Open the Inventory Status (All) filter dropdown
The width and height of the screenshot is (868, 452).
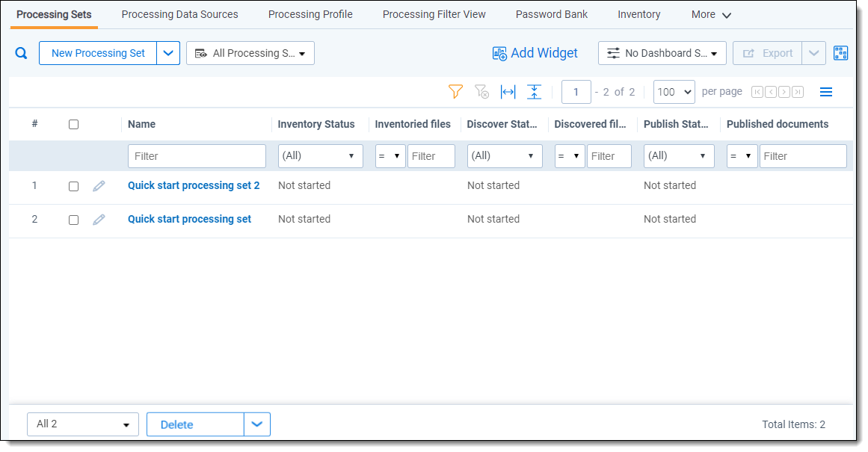pyautogui.click(x=320, y=156)
